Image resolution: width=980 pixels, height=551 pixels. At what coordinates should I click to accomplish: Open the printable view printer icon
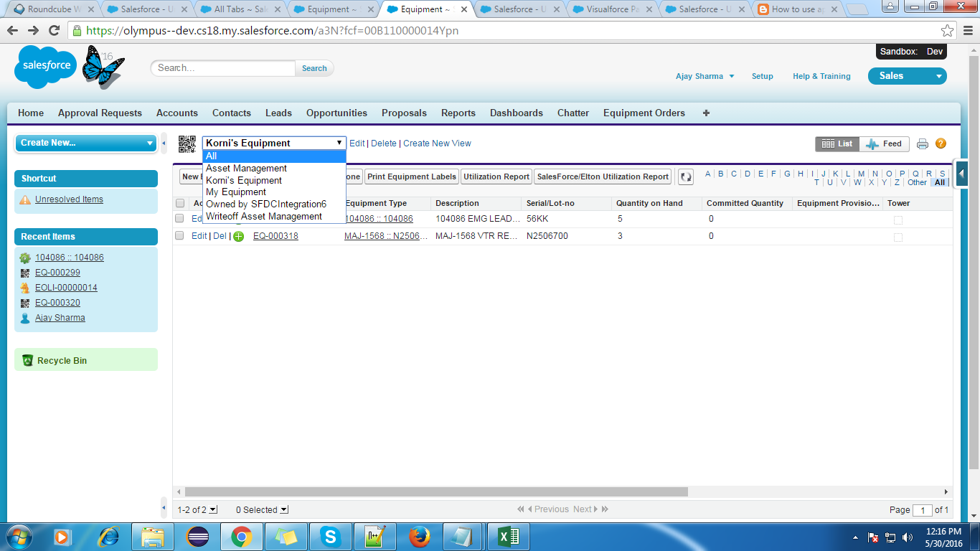tap(923, 144)
